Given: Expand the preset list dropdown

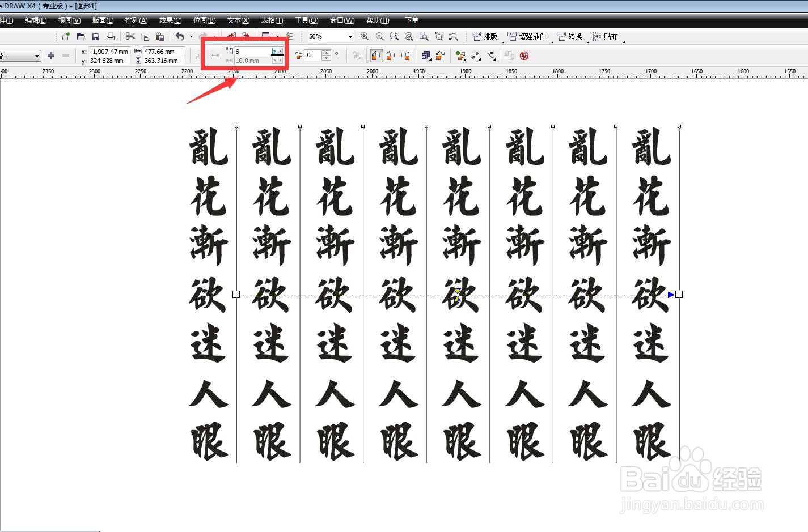Looking at the screenshot, I should [x=37, y=56].
